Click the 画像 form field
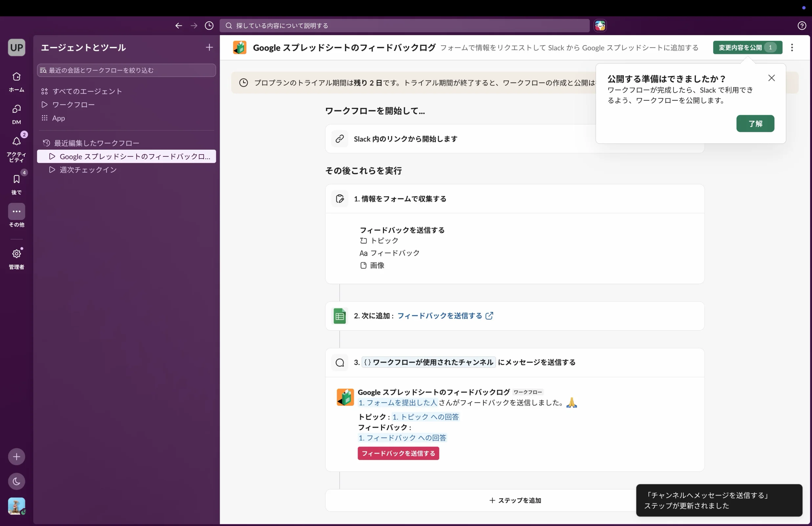This screenshot has width=812, height=526. coord(372,265)
